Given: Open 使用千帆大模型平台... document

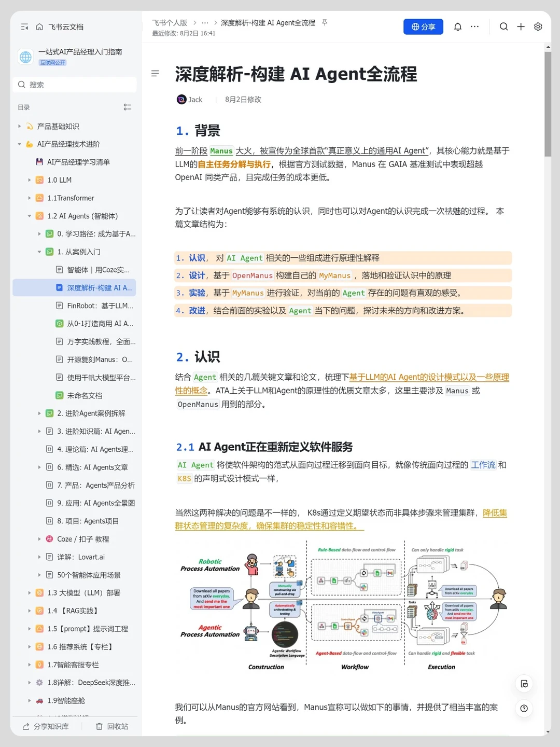Looking at the screenshot, I should [x=75, y=378].
